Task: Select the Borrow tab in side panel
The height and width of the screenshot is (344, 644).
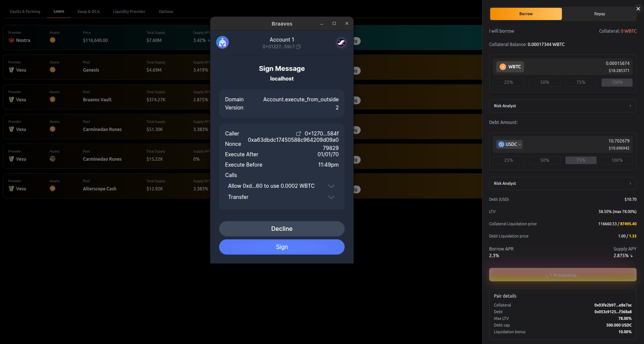Action: tap(526, 14)
